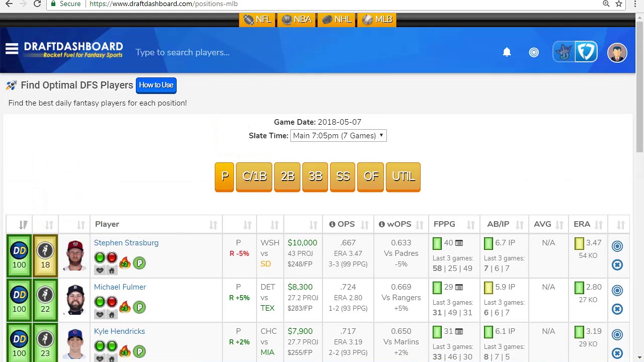Target Kyle Hendricks with bullseye icon
The image size is (644, 362).
tap(617, 335)
